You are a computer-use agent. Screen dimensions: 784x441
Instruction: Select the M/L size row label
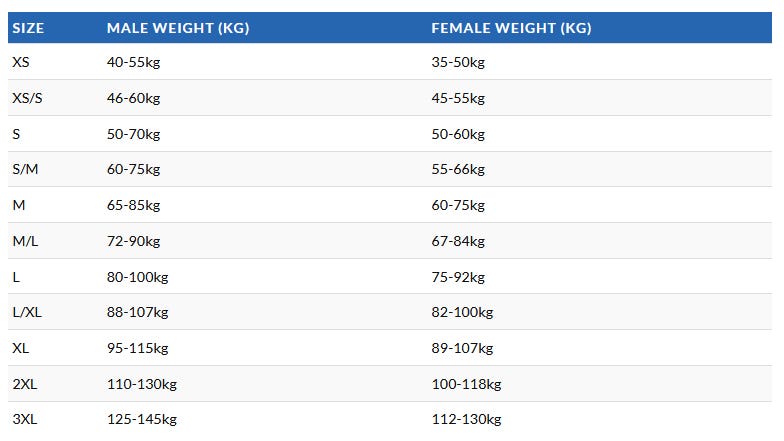coord(25,241)
